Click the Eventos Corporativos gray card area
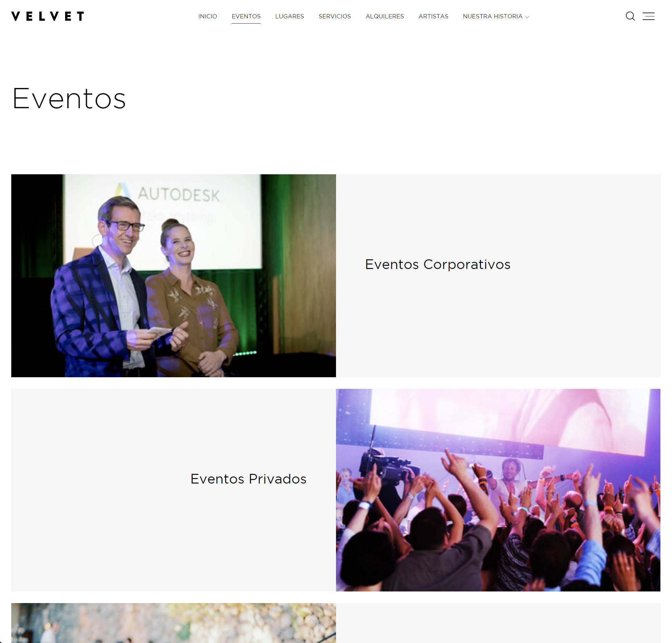 pyautogui.click(x=498, y=275)
